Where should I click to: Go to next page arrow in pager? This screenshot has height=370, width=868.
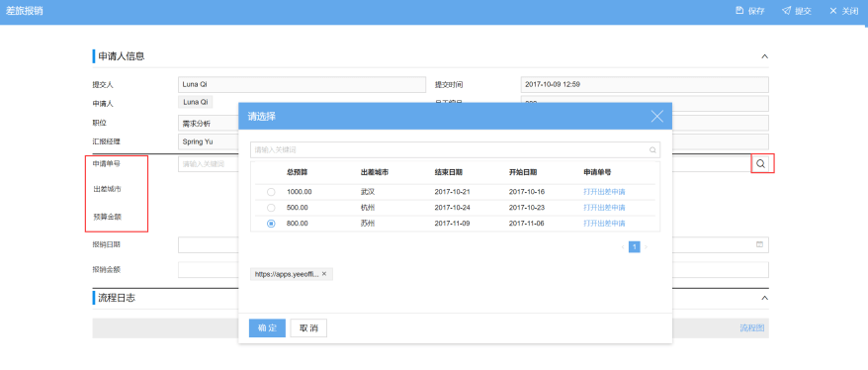646,247
